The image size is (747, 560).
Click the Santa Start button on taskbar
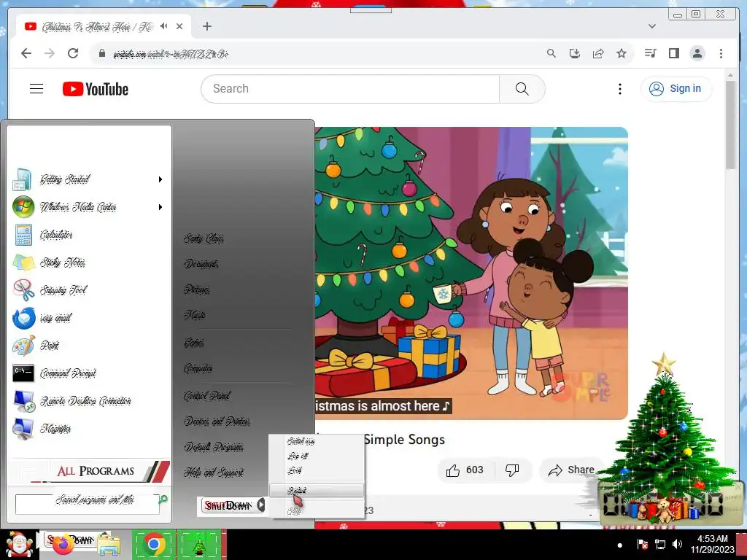click(19, 544)
